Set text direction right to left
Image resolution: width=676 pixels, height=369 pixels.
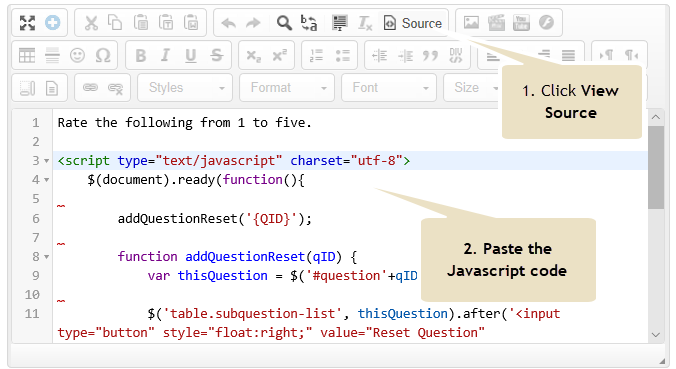(x=632, y=55)
